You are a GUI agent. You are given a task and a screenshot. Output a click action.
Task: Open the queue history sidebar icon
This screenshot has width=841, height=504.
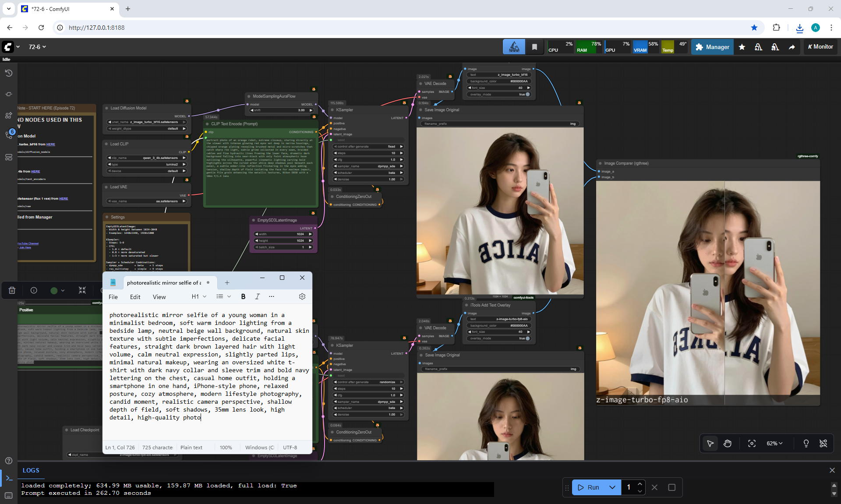pyautogui.click(x=8, y=73)
